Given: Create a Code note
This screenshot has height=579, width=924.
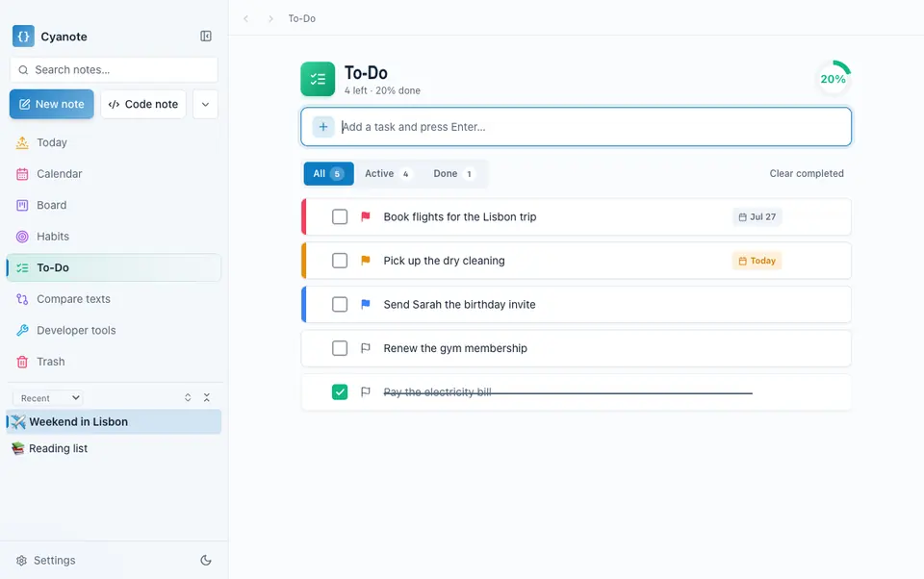Looking at the screenshot, I should pos(143,104).
